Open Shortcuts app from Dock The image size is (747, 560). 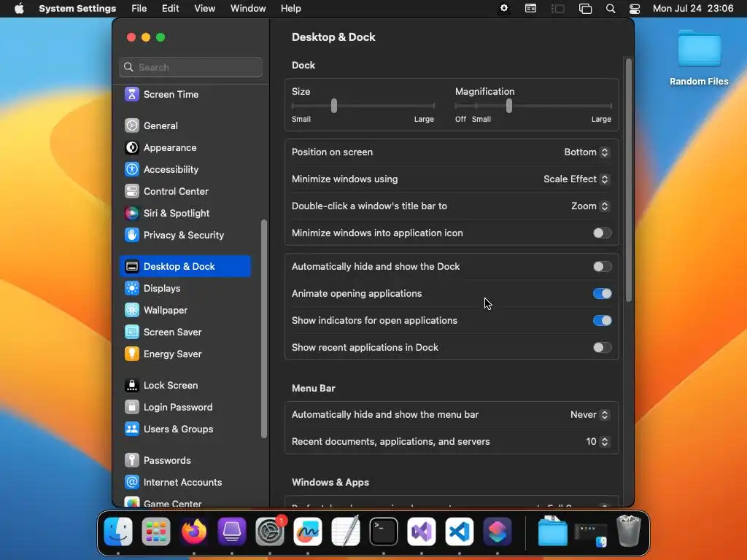point(498,532)
